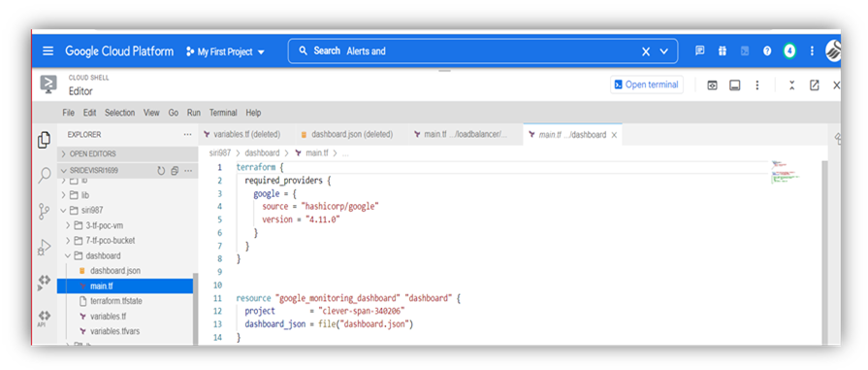Open the editor Help menu

pyautogui.click(x=253, y=113)
